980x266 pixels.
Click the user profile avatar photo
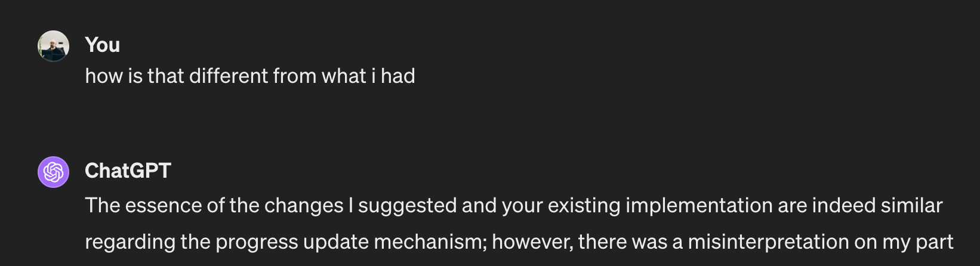[53, 46]
